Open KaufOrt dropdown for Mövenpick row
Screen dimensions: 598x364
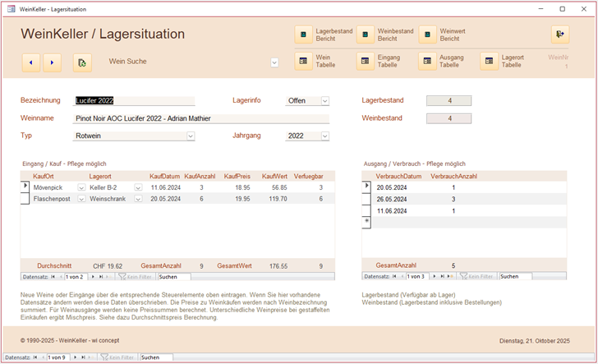point(81,187)
